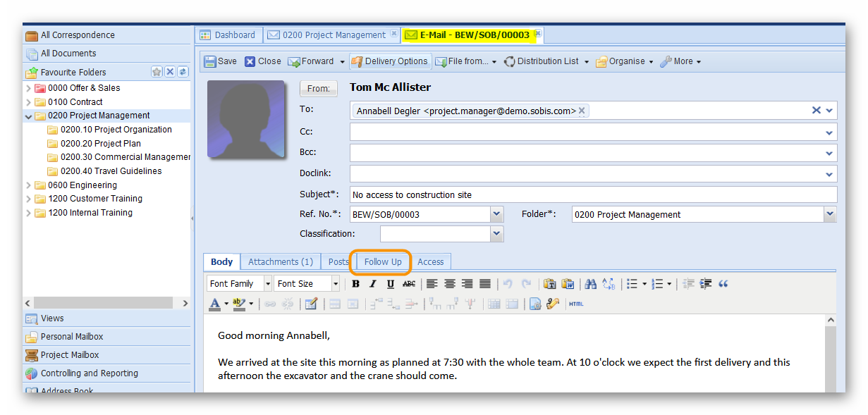Open Delivery Options

pyautogui.click(x=389, y=61)
